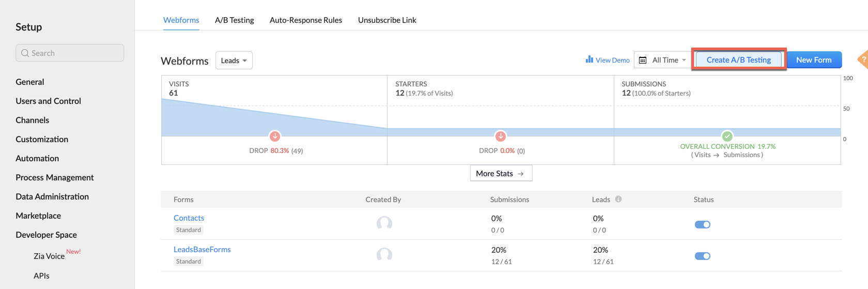Click the calendar icon beside All Time
The height and width of the screenshot is (289, 868).
pyautogui.click(x=643, y=60)
